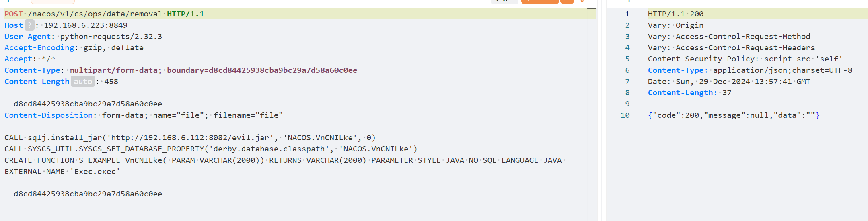Screen dimensions: 868x221
Task: Click the Accept header with */* value
Action: [30, 59]
